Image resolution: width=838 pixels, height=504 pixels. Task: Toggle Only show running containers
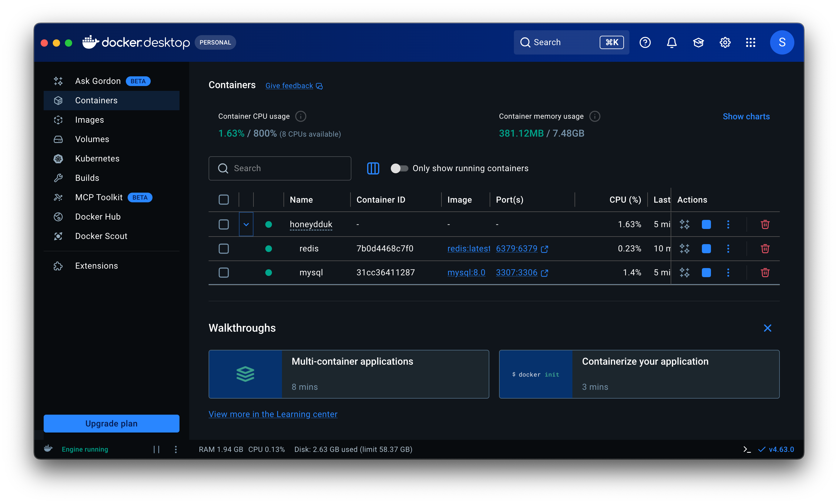click(x=399, y=168)
